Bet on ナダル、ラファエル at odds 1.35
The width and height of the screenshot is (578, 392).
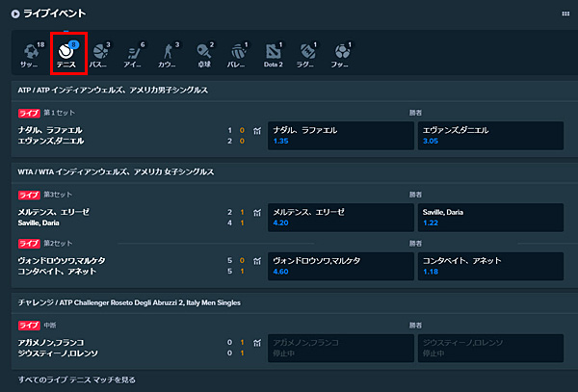pyautogui.click(x=341, y=135)
